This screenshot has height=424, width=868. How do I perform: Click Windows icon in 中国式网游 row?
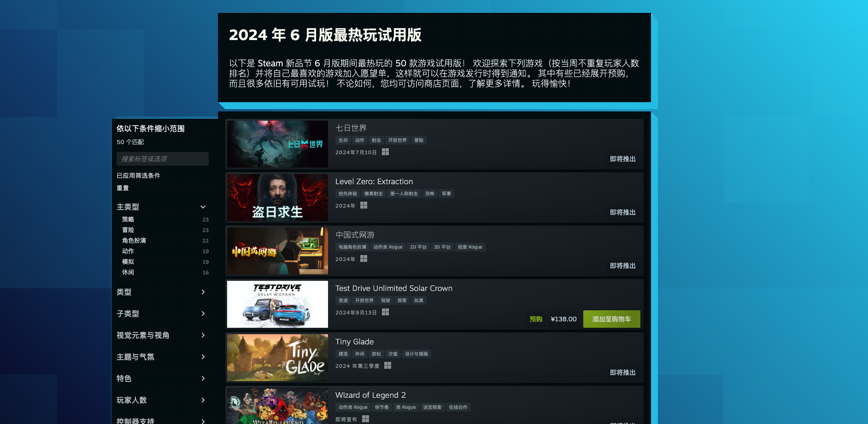click(364, 259)
